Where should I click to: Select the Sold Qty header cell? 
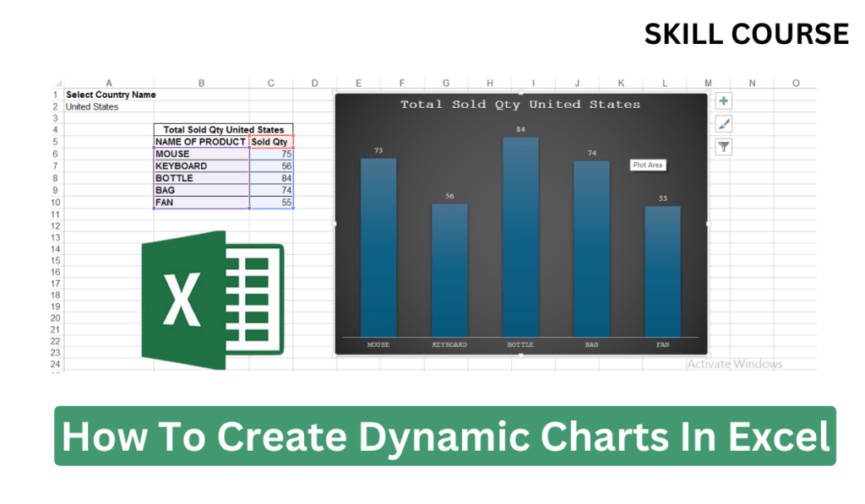click(271, 141)
